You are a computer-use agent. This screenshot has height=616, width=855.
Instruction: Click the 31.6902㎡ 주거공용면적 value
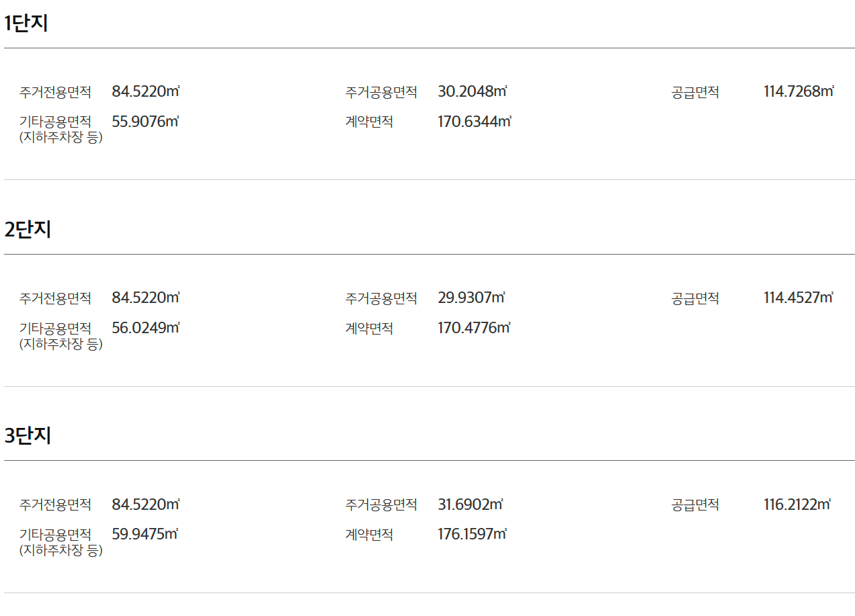[x=471, y=504]
